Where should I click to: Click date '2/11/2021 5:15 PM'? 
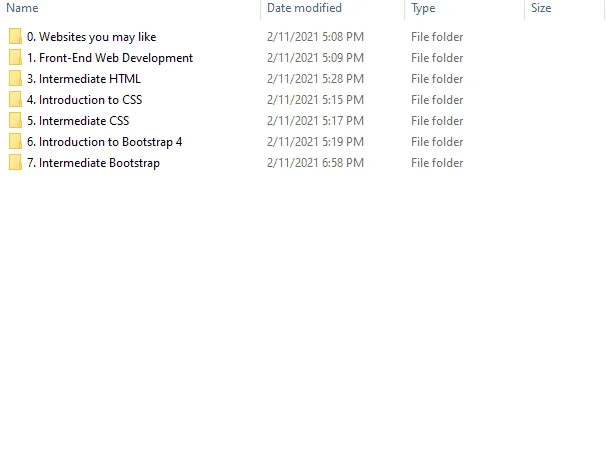316,100
